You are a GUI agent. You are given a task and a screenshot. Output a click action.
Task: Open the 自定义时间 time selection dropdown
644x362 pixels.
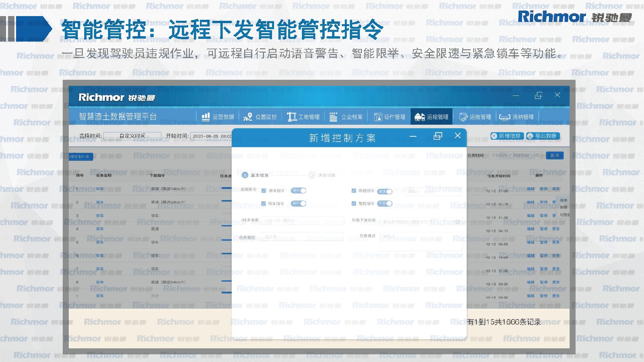pos(132,136)
